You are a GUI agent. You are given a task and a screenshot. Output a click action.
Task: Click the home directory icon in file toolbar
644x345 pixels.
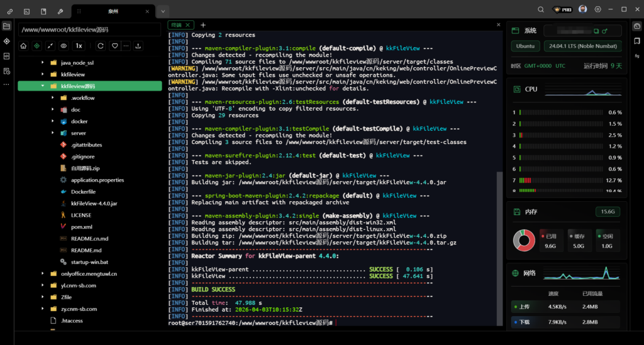[x=24, y=46]
